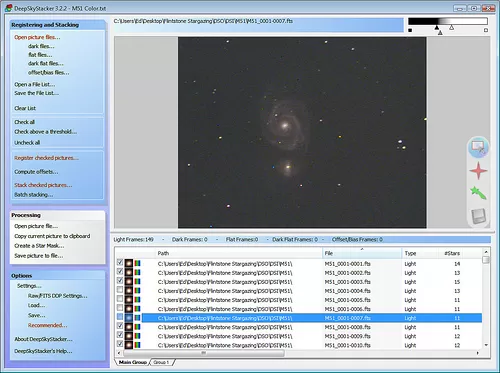Click Stack checked pictures
Image resolution: width=500 pixels, height=373 pixels.
click(43, 185)
